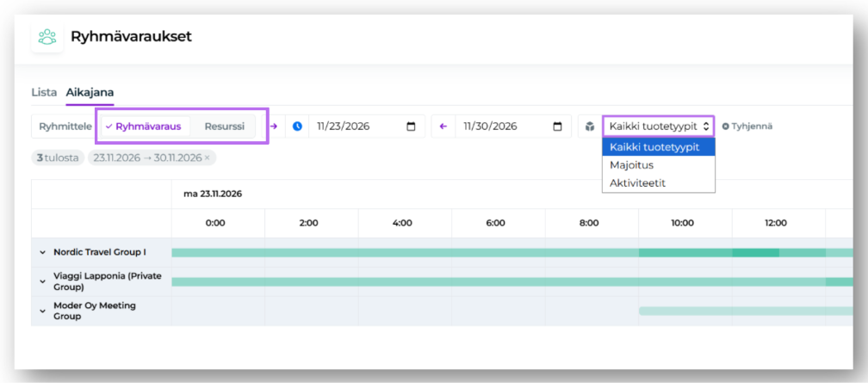Expand the Moder Oy Meeting Group row
Viewport: 868px width, 383px height.
coord(43,311)
